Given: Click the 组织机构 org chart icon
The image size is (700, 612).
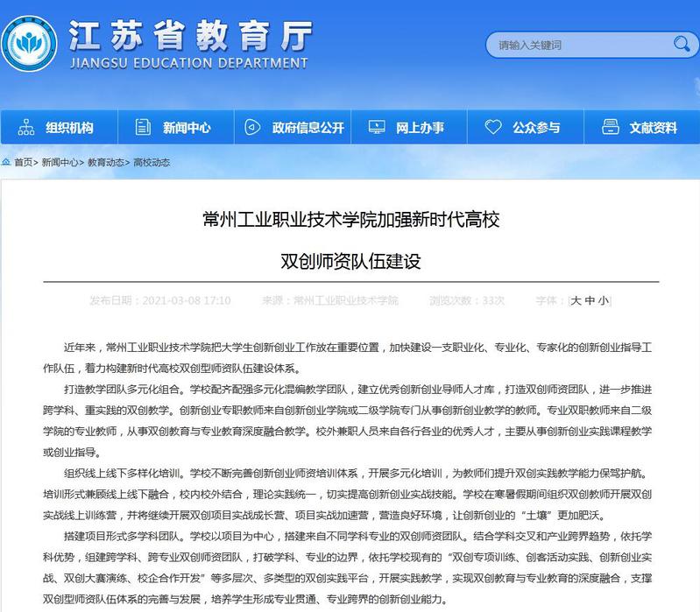Looking at the screenshot, I should 26,128.
